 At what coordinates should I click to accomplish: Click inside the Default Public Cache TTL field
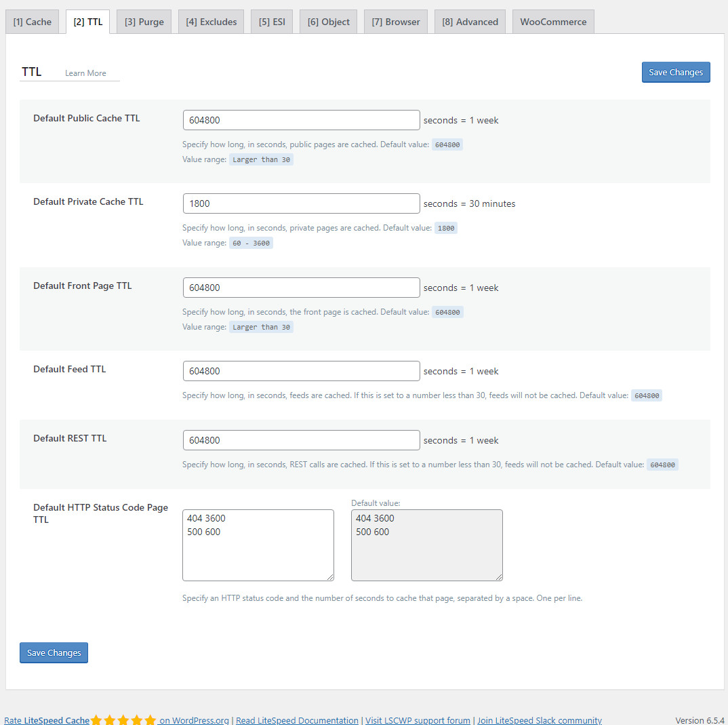pos(301,119)
